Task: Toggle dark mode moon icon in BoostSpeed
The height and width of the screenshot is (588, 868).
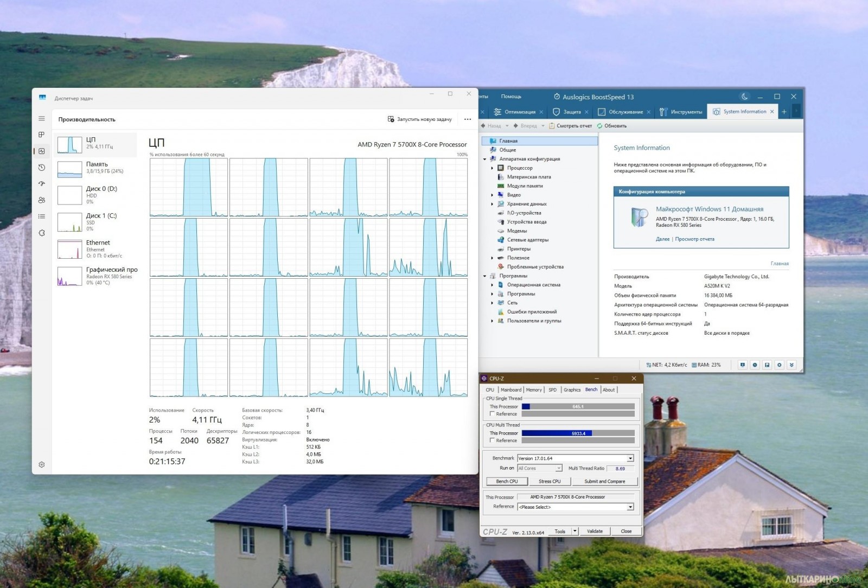Action: point(745,97)
